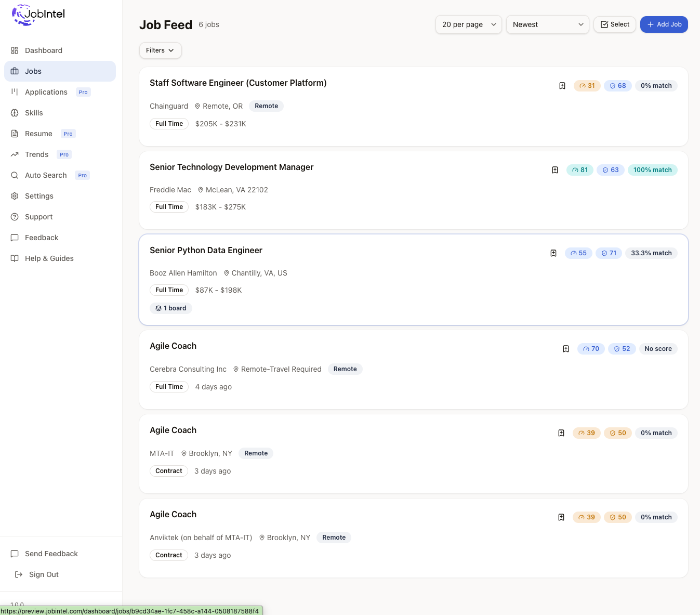Open Senior Technology Development Manager job
The image size is (700, 615).
pos(232,167)
